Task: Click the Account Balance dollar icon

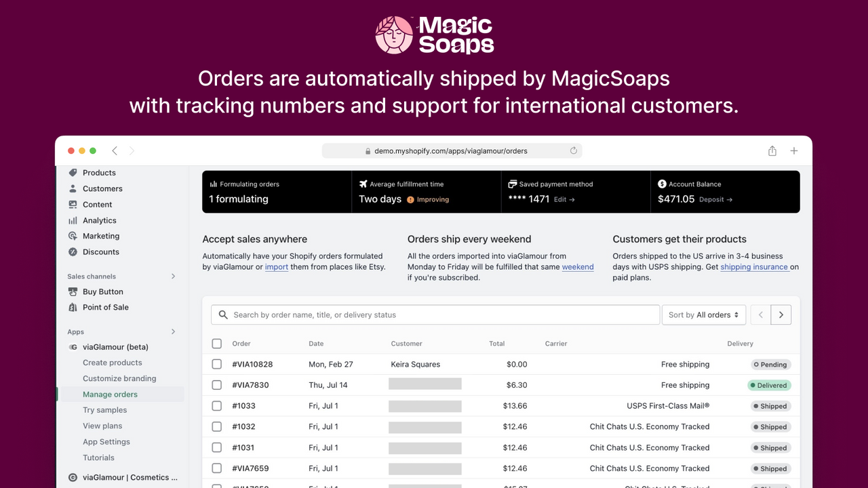Action: point(663,184)
